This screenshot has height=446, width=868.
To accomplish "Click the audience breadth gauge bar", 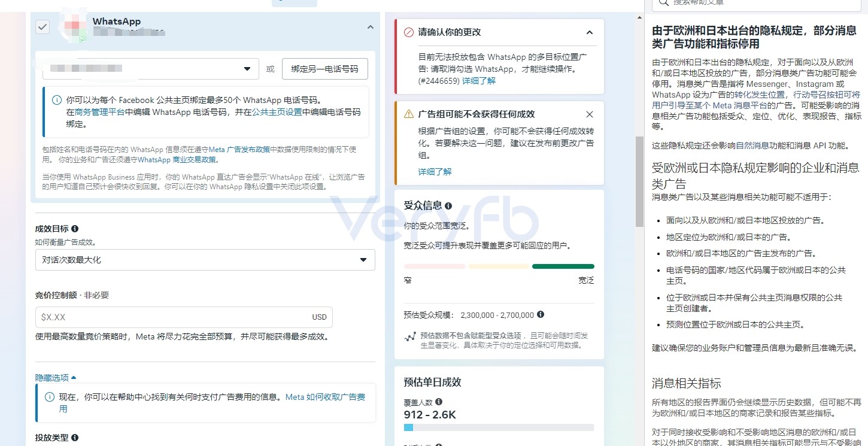I will click(x=499, y=266).
